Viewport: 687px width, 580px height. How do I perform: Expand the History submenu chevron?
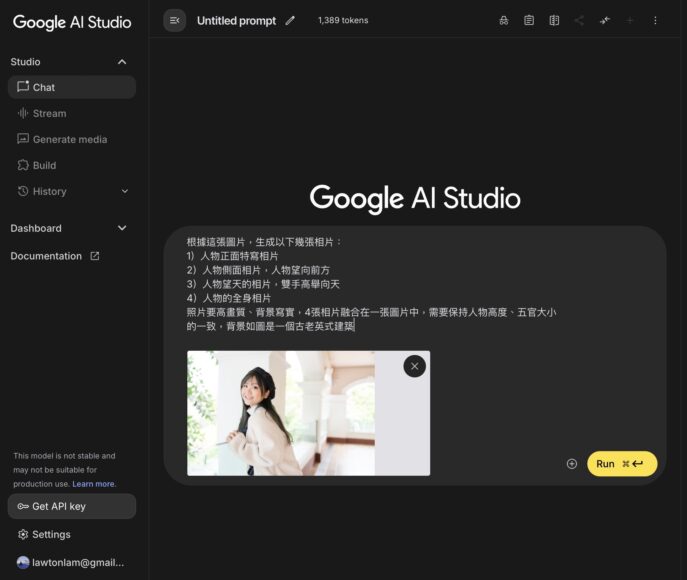[x=124, y=191]
